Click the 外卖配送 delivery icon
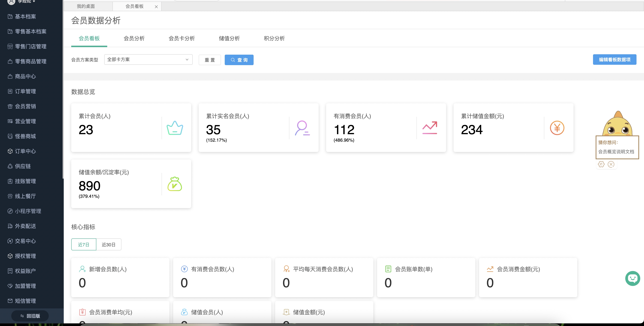Screen dimensions: 644x326 (10, 226)
